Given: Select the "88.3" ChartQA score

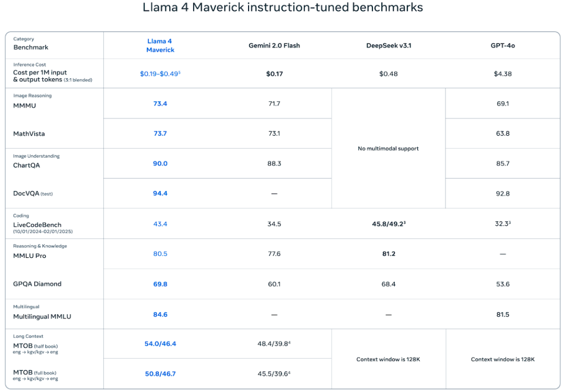Looking at the screenshot, I should [x=274, y=163].
